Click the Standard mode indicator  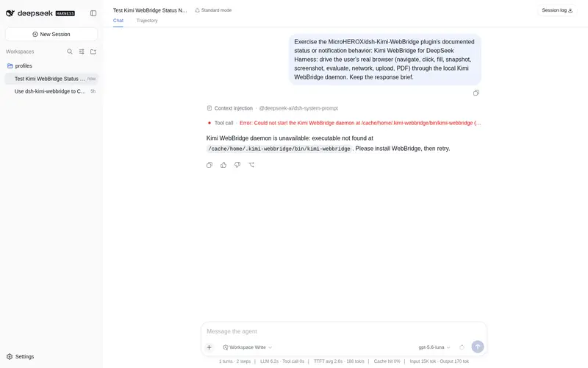(x=213, y=10)
